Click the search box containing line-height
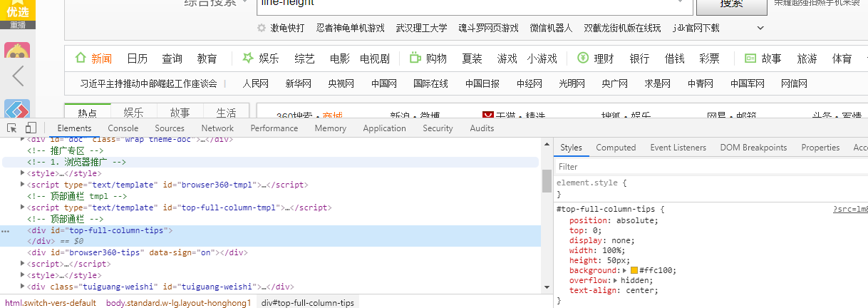868x308 pixels. [x=474, y=6]
